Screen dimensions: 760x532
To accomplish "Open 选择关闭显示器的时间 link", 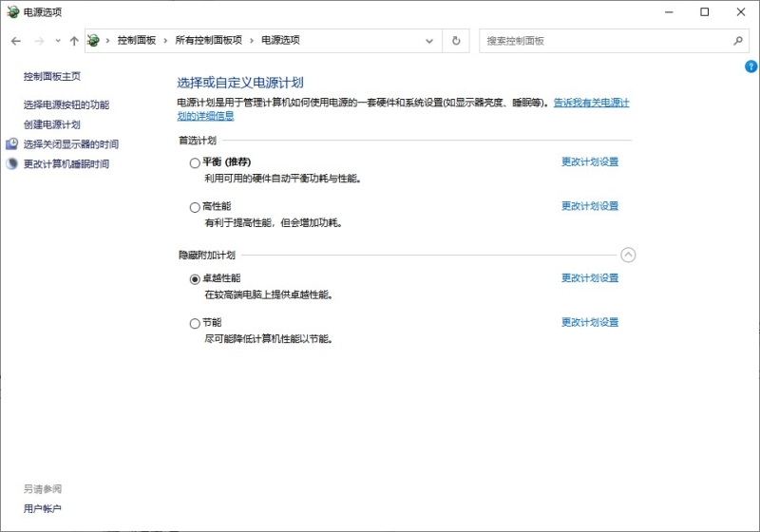I will coord(70,144).
